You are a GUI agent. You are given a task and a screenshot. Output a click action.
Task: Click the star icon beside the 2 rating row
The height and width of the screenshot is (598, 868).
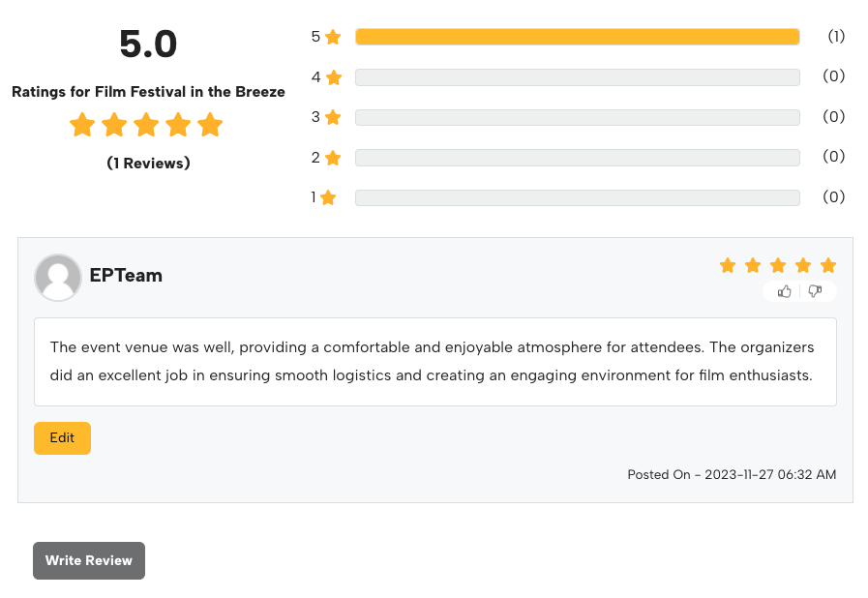point(333,158)
